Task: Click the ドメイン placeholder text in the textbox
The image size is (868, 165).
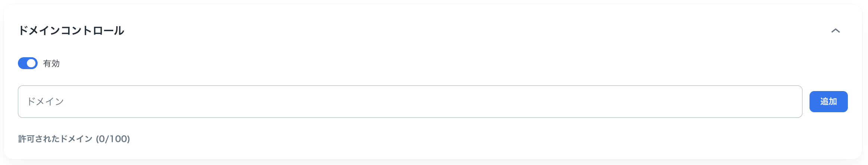Action: point(45,101)
